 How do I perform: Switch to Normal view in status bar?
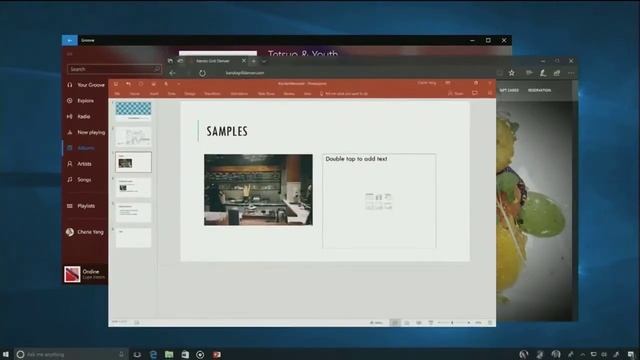[395, 322]
